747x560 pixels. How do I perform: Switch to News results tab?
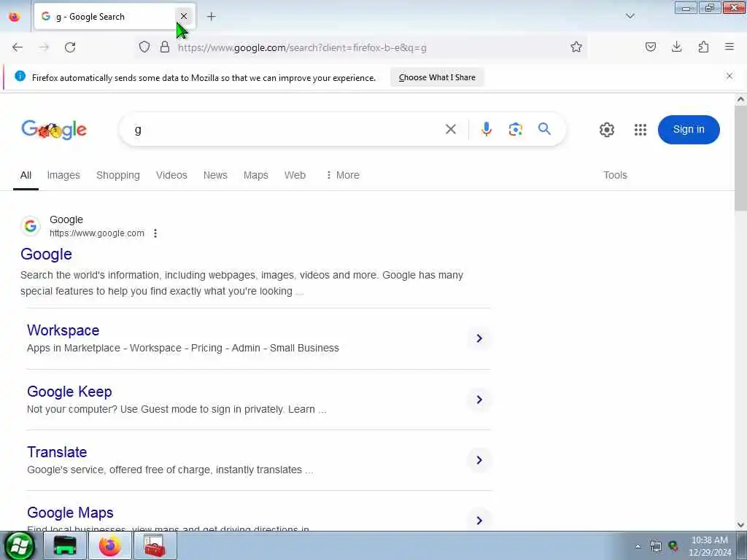215,175
